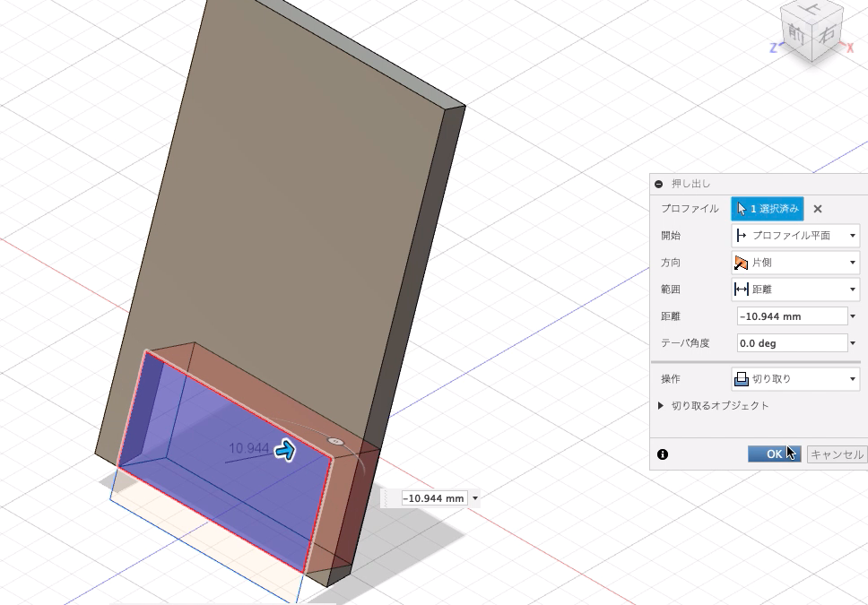Viewport: 868px width, 605px height.
Task: Click the 前 face of the ViewCube
Action: [x=796, y=34]
